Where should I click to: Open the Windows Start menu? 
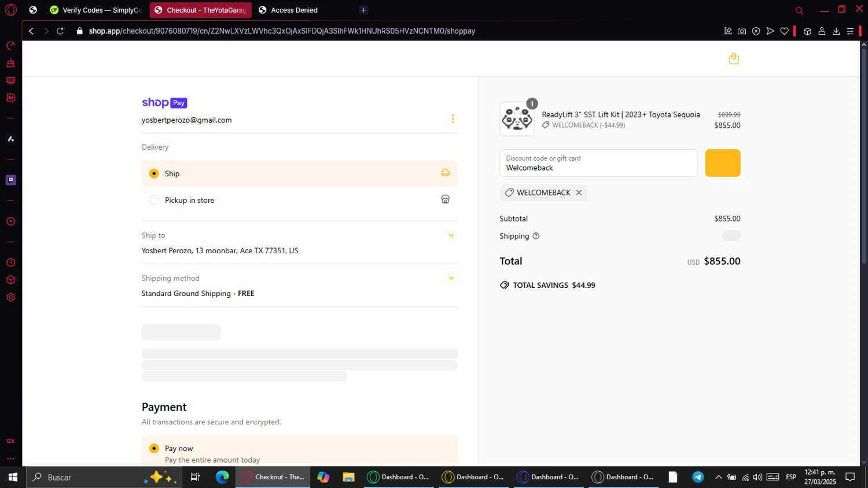point(13,477)
